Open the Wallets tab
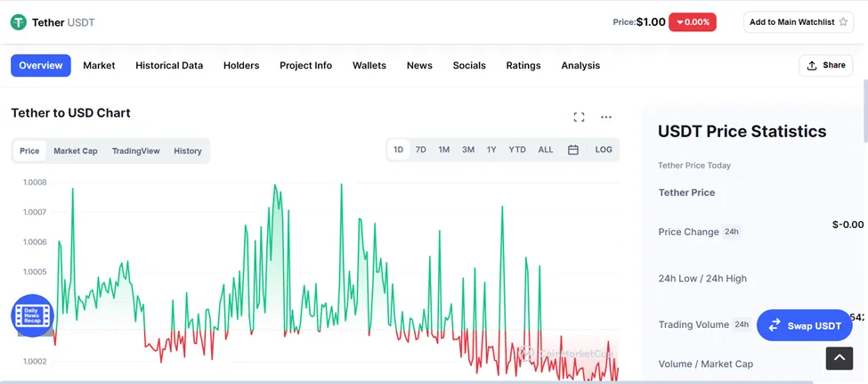Screen dimensions: 868x384 [x=369, y=65]
